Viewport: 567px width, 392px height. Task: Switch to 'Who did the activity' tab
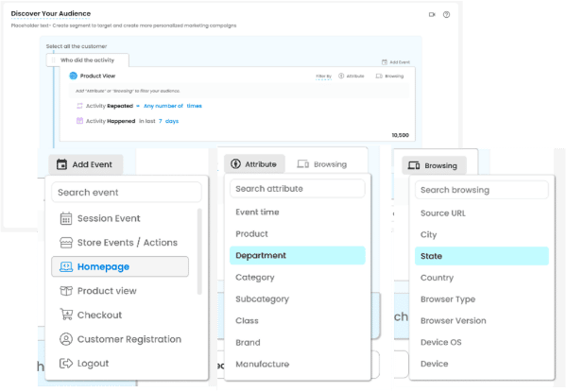[88, 60]
